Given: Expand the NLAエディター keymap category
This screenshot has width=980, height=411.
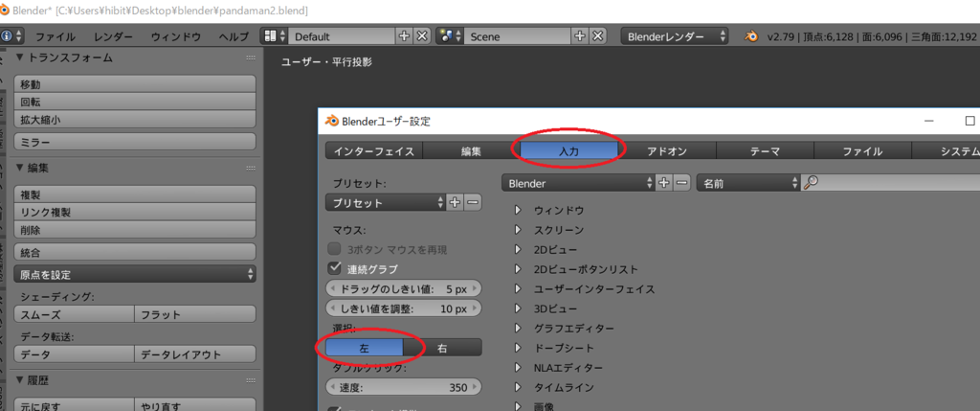Looking at the screenshot, I should 518,367.
